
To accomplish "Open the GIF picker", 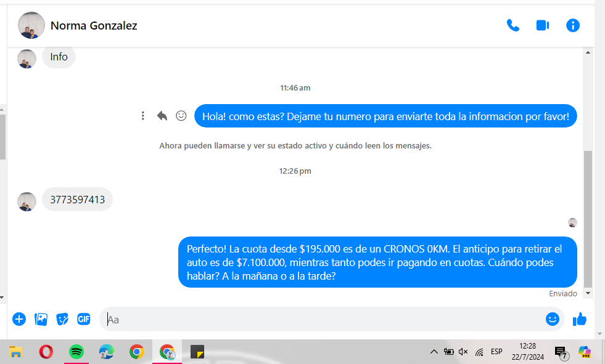I will click(x=84, y=319).
